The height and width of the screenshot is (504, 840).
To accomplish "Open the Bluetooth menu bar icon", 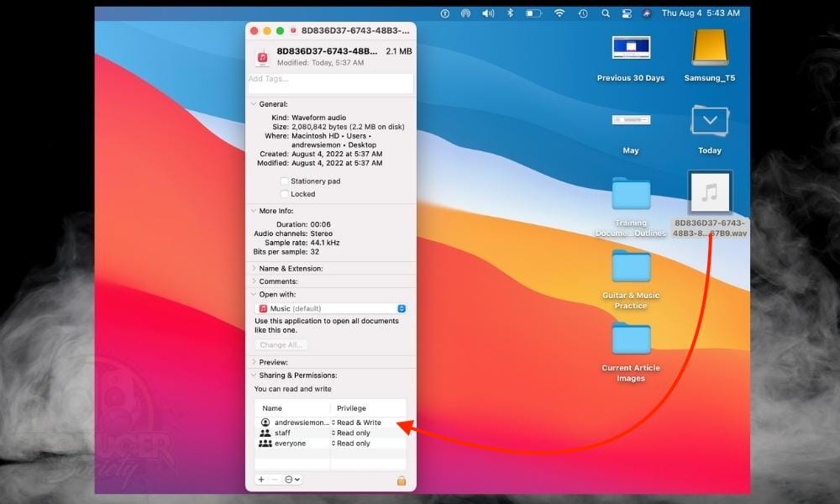I will tap(510, 13).
